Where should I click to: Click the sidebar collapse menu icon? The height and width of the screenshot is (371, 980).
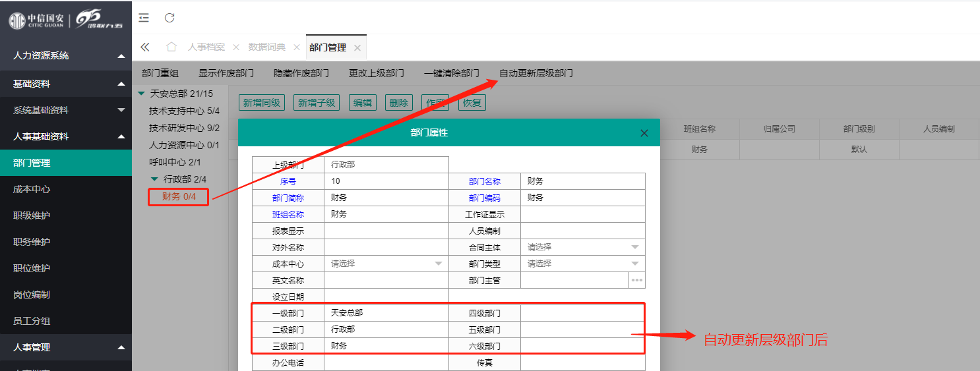click(x=144, y=18)
